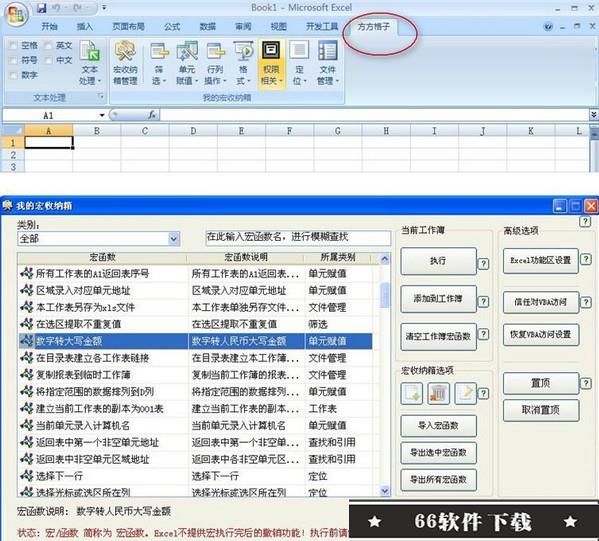Enable the 英文 checkbox

[48, 46]
